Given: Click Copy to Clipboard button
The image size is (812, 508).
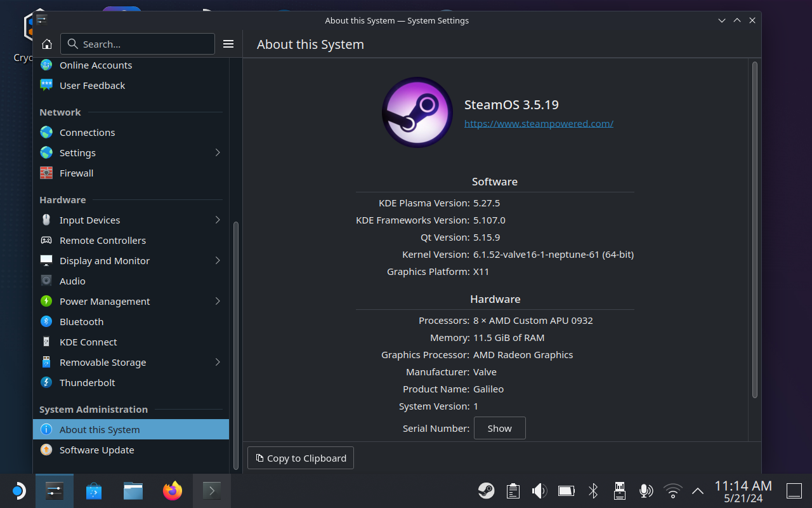Looking at the screenshot, I should (301, 458).
